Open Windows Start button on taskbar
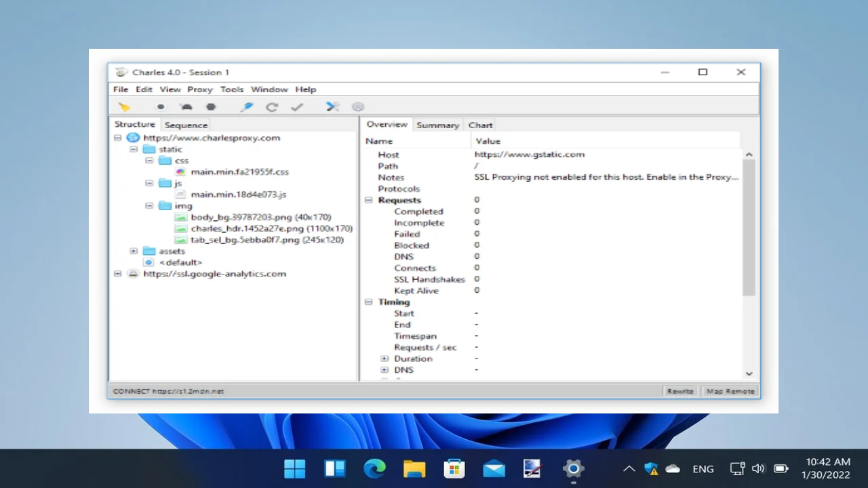868x488 pixels. click(x=294, y=468)
